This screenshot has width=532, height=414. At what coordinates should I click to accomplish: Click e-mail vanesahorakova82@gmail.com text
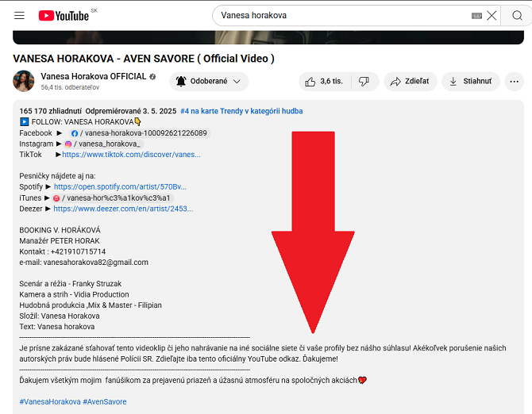95,263
